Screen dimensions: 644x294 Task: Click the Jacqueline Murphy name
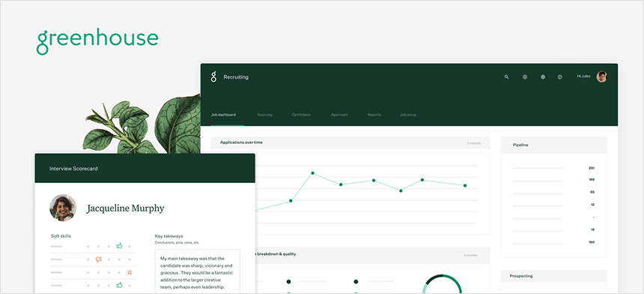click(125, 208)
